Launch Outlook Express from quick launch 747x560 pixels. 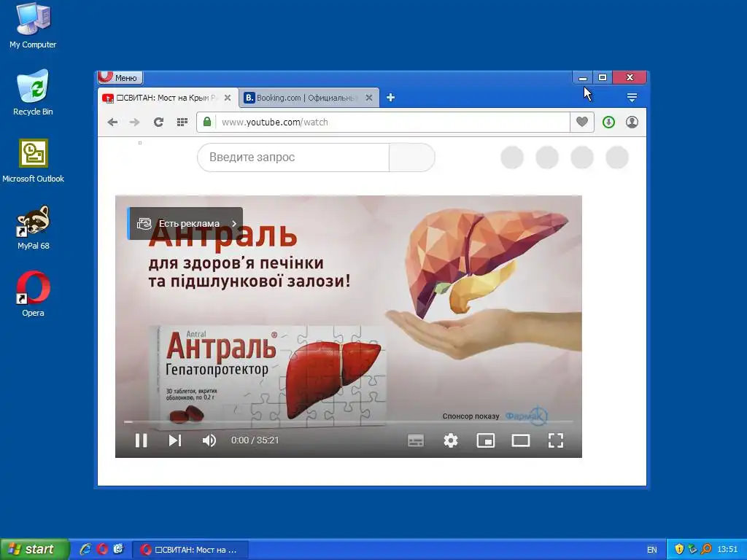click(x=118, y=549)
